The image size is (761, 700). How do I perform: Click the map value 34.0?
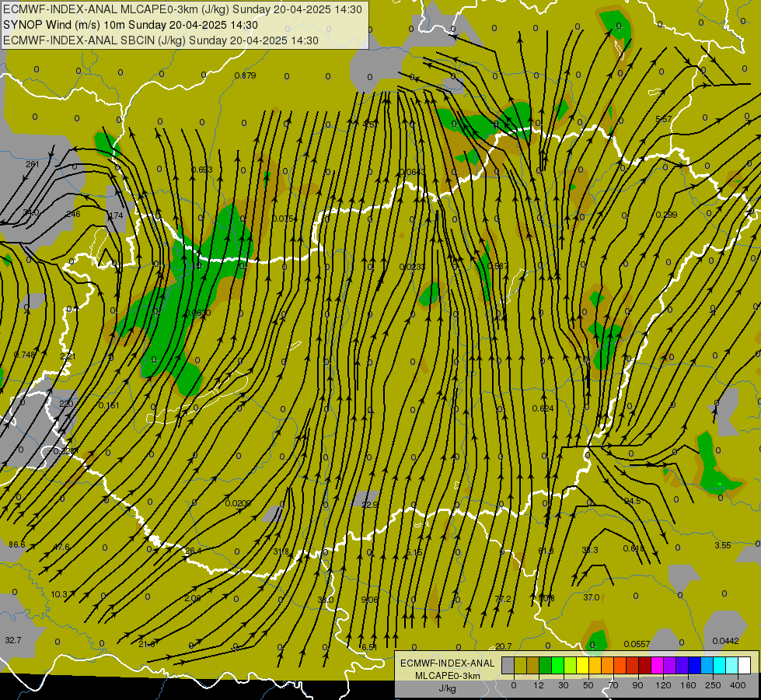[31, 212]
